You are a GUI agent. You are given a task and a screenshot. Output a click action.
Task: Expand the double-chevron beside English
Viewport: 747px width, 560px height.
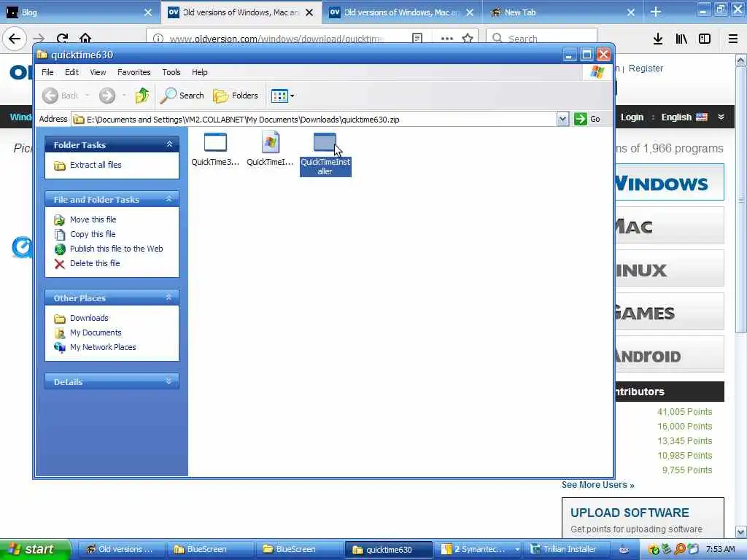pos(721,117)
